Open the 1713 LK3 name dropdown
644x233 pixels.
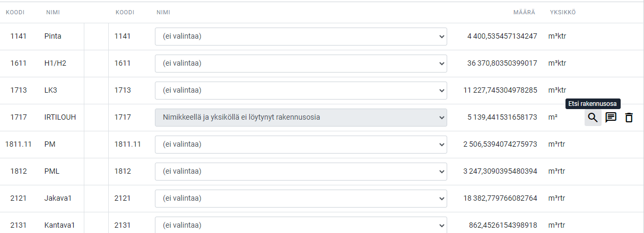(x=301, y=91)
